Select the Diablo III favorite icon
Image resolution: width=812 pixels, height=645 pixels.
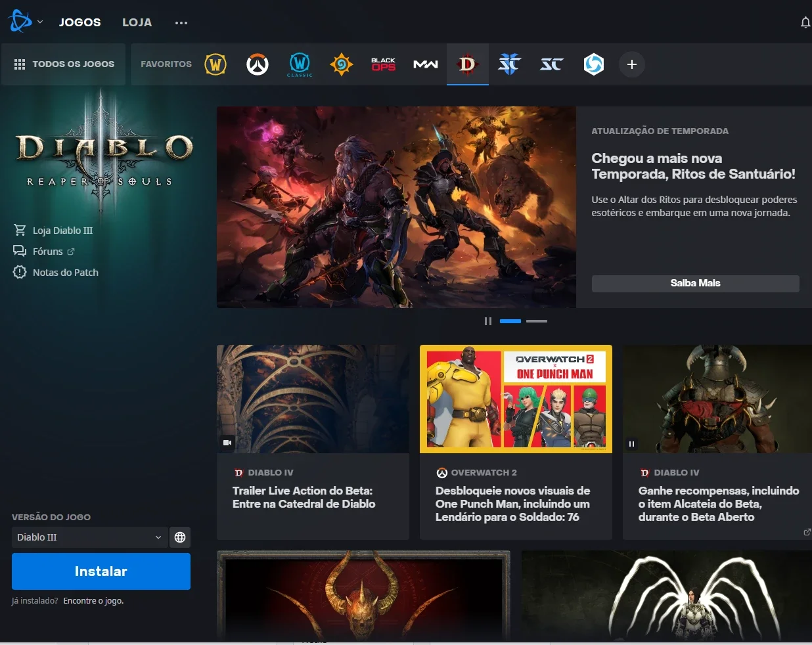click(468, 64)
